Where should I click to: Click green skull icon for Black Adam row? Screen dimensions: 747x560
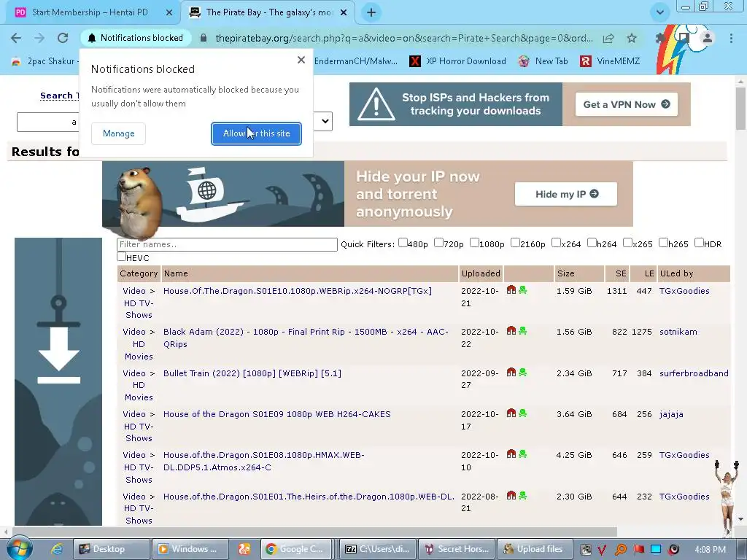[522, 331]
